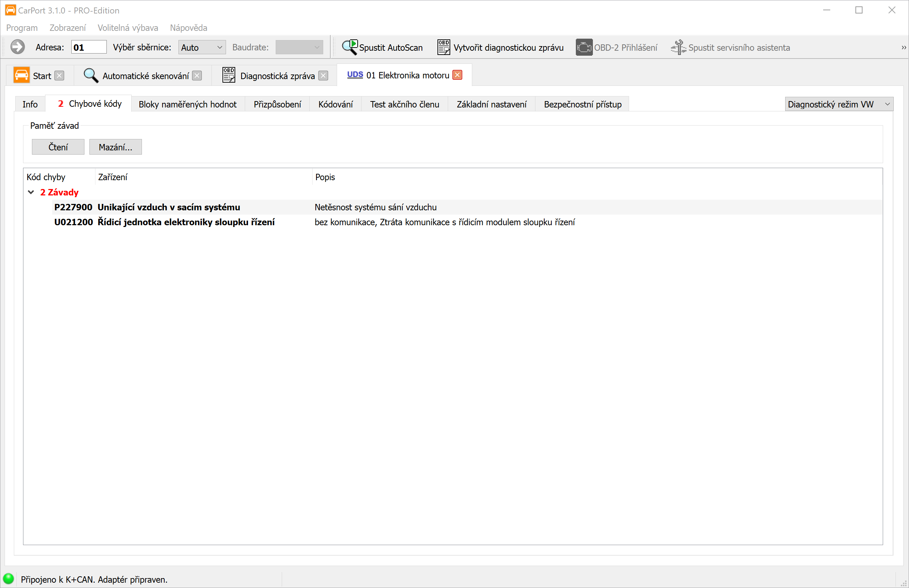Switch to Bloky naměřených hodnot tab
Viewport: 909px width, 588px height.
click(x=188, y=104)
